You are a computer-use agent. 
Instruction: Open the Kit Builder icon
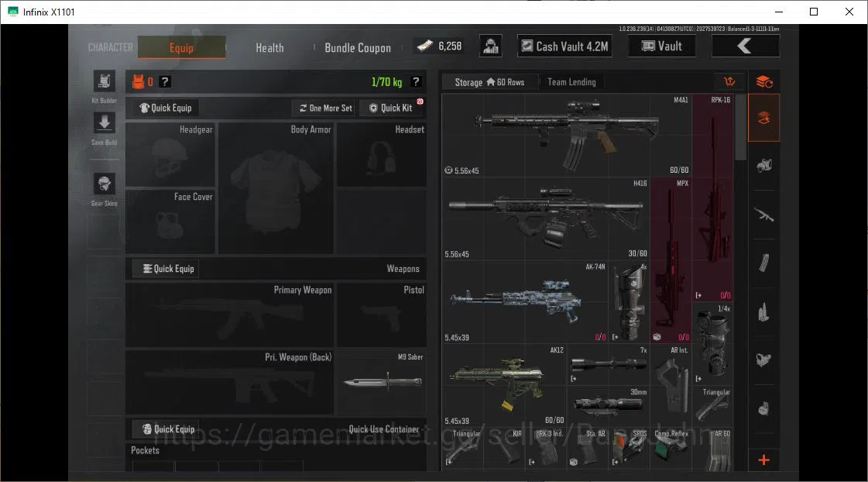point(104,82)
